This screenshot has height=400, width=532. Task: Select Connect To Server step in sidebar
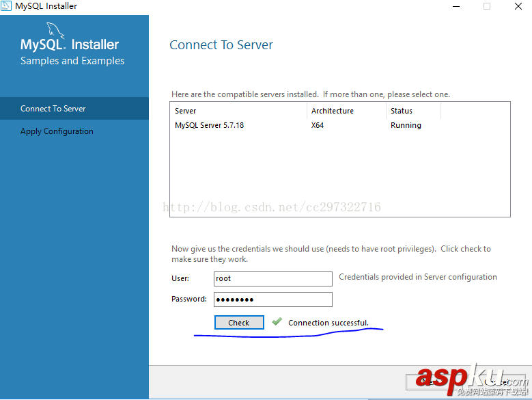coord(74,108)
